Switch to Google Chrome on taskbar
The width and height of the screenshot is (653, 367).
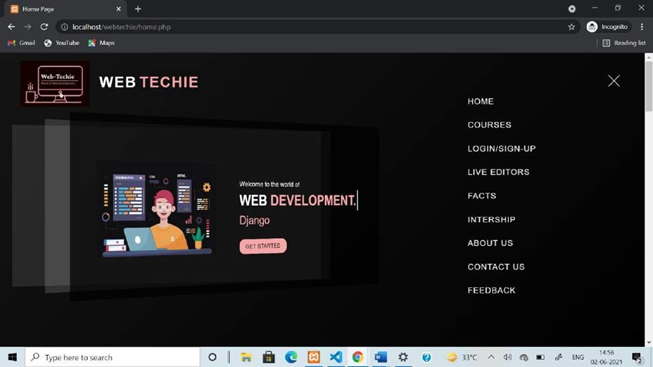(x=358, y=357)
